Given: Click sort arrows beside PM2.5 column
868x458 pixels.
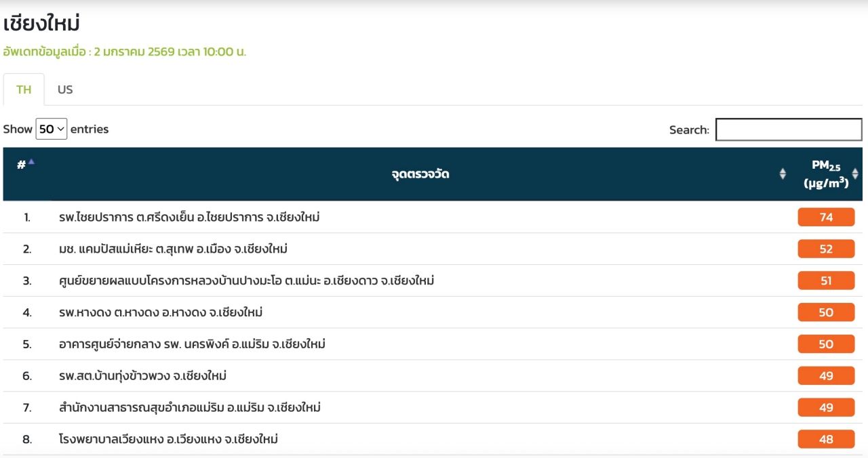Looking at the screenshot, I should click(854, 174).
